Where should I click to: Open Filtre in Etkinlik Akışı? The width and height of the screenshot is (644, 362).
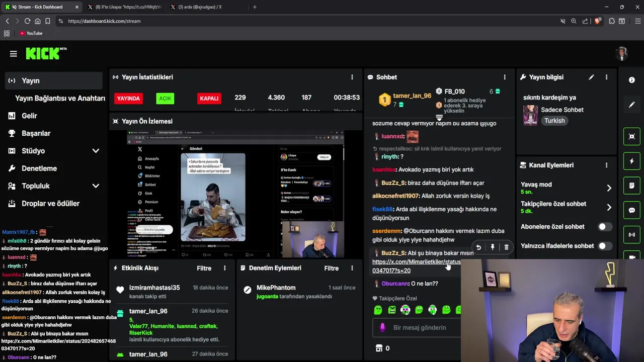pyautogui.click(x=204, y=268)
